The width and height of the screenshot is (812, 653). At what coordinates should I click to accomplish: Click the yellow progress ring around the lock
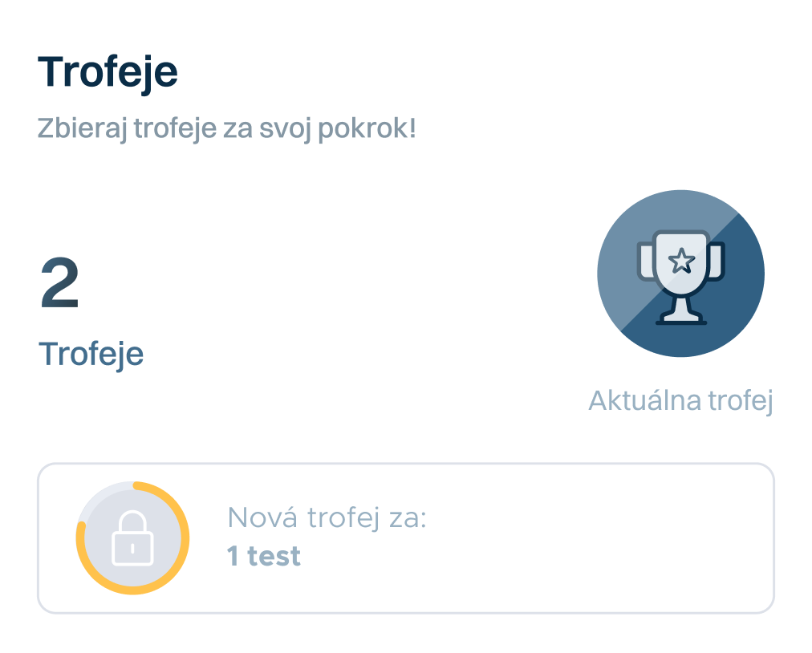pyautogui.click(x=185, y=537)
